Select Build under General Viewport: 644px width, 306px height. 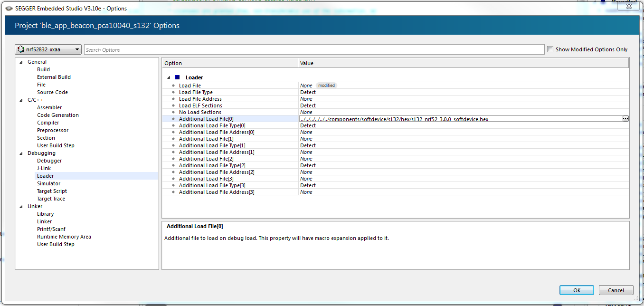click(x=43, y=69)
